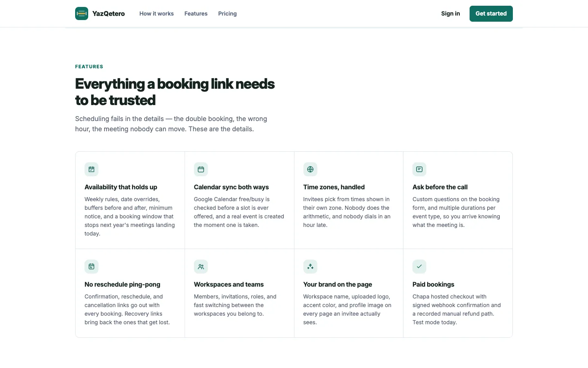Click the calendar icon above Calendar sync both ways
The height and width of the screenshot is (368, 588).
201,169
